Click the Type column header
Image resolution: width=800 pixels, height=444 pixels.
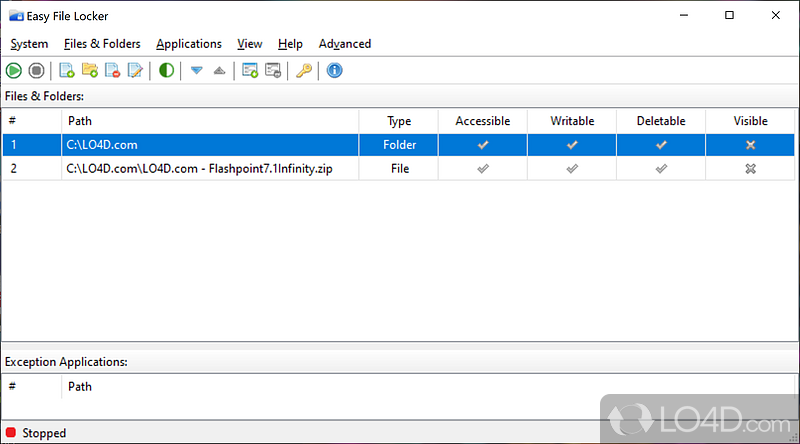click(x=398, y=121)
